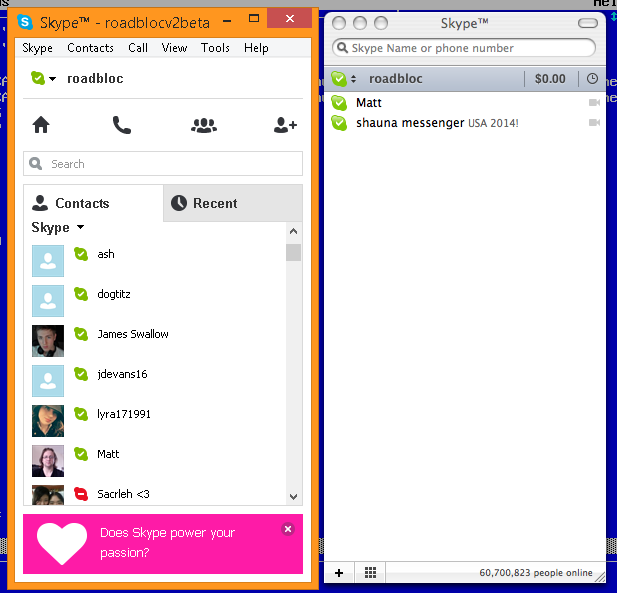Click the $0.00 Skype credit button
The image size is (617, 593).
pos(550,79)
